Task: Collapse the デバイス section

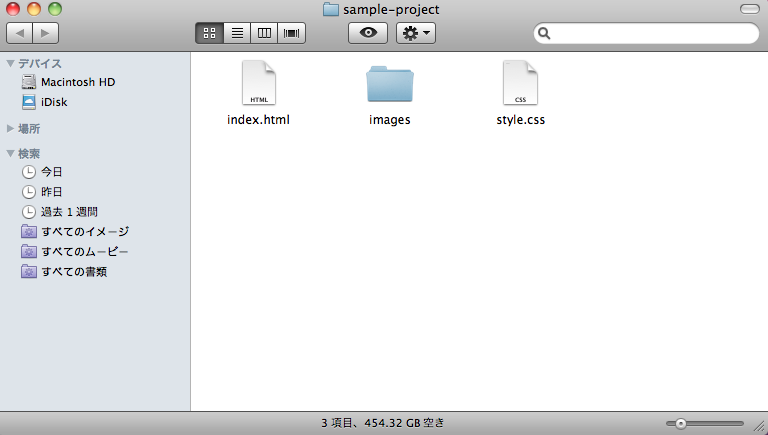Action: click(10, 64)
